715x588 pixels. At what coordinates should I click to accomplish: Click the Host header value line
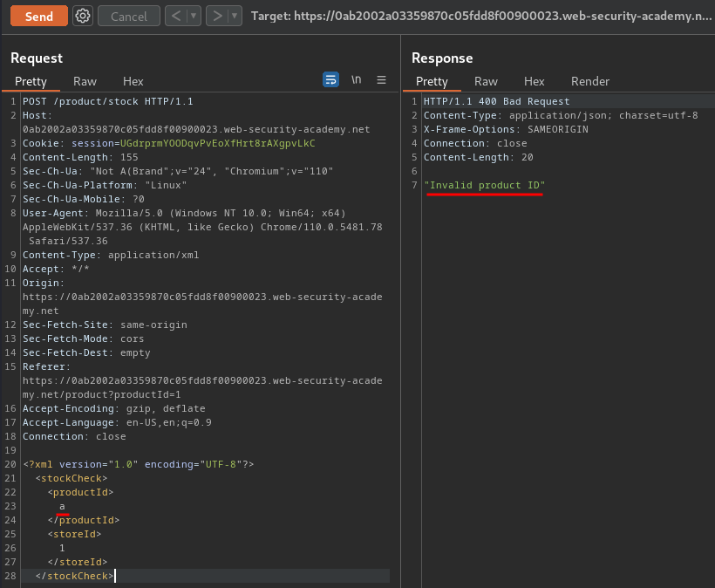coord(196,129)
